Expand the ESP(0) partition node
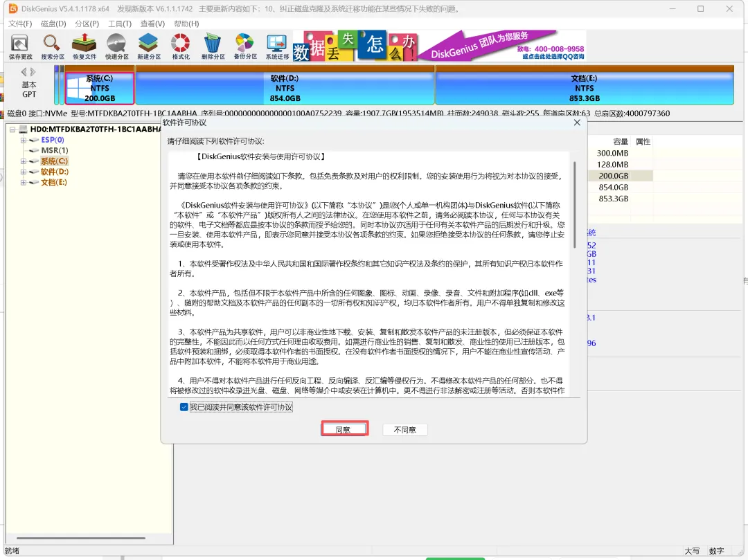Image resolution: width=748 pixels, height=560 pixels. tap(23, 140)
